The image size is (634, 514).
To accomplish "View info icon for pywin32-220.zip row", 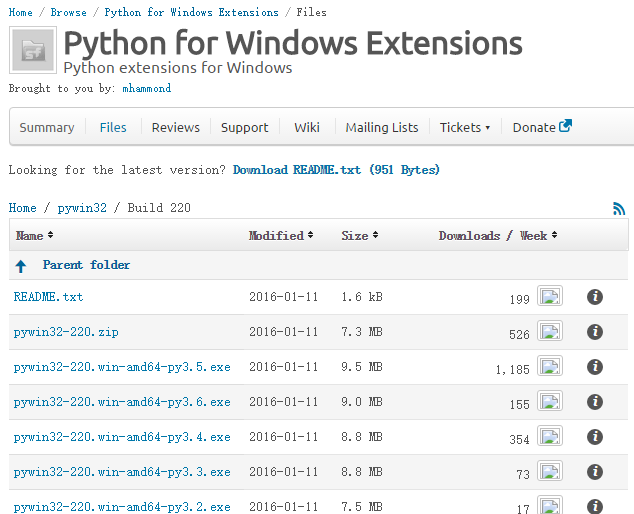I will point(595,332).
